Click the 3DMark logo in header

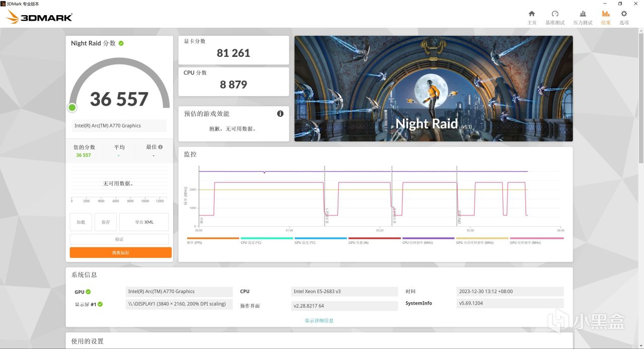coord(39,18)
